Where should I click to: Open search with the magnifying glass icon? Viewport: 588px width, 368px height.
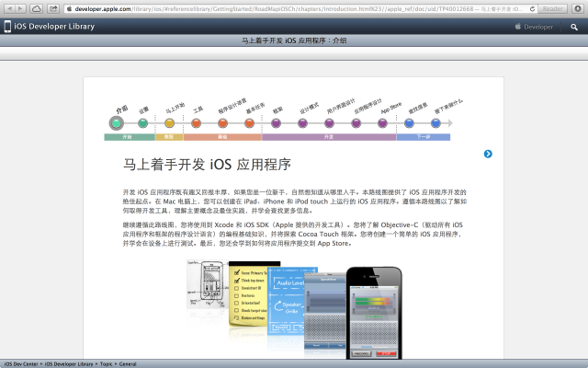574,27
